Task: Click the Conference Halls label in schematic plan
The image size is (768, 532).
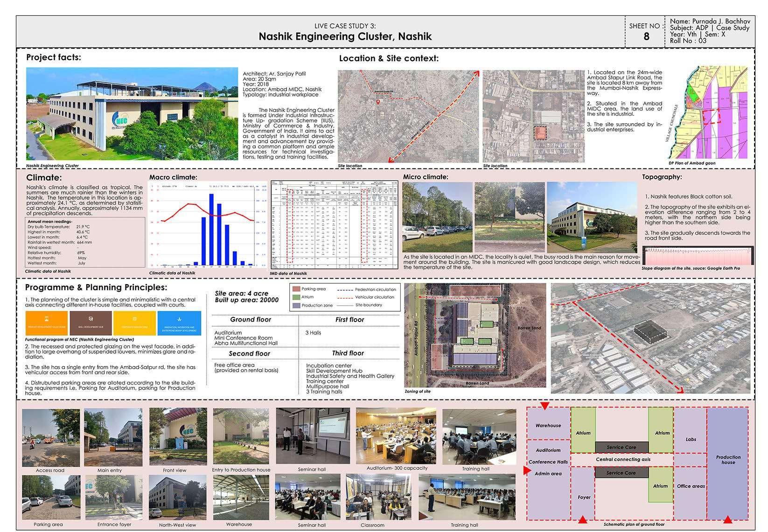Action: pyautogui.click(x=548, y=462)
